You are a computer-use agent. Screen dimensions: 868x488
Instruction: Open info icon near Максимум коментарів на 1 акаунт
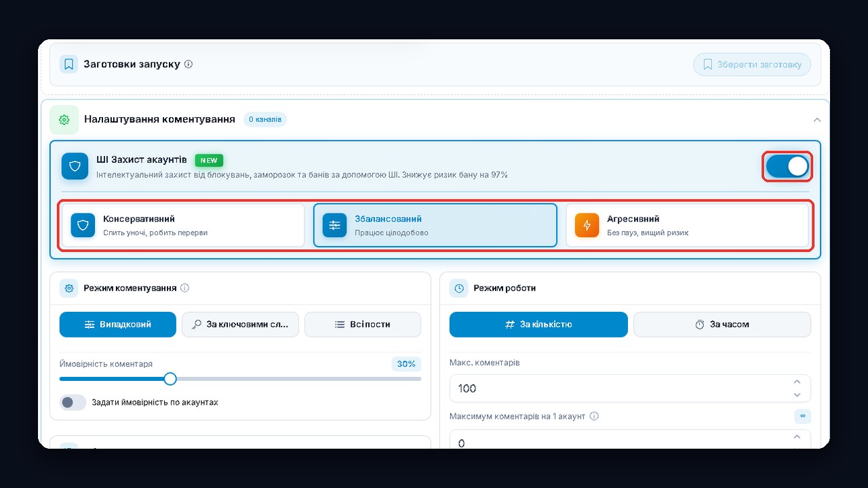pos(594,416)
